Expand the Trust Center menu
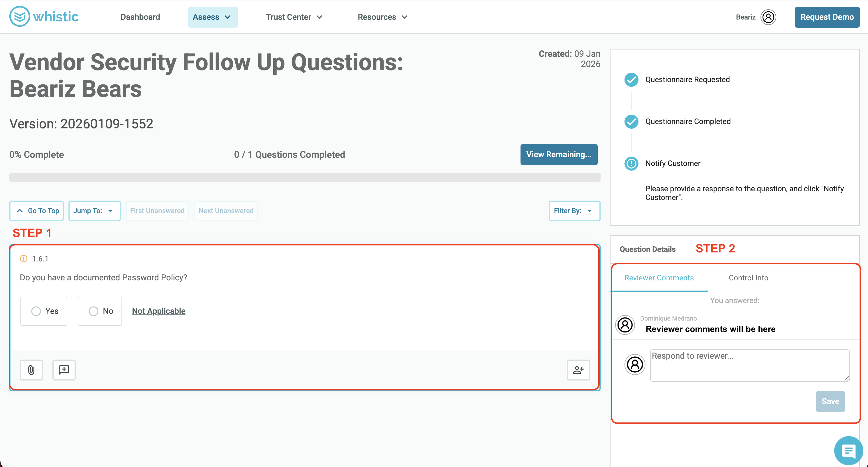Viewport: 868px width, 467px height. (294, 17)
